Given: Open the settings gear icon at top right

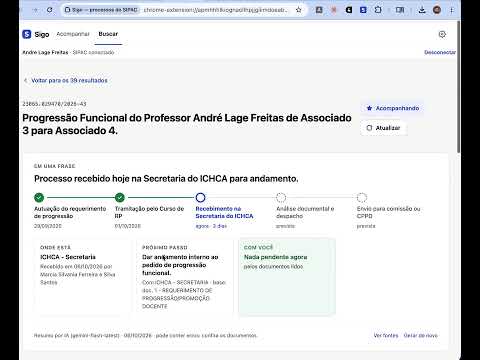Looking at the screenshot, I should tap(442, 34).
